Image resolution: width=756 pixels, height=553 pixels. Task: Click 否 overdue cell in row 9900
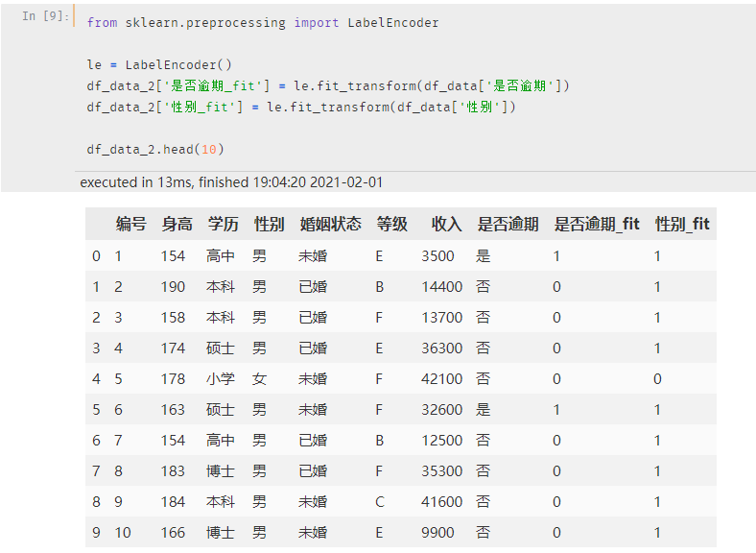[484, 532]
